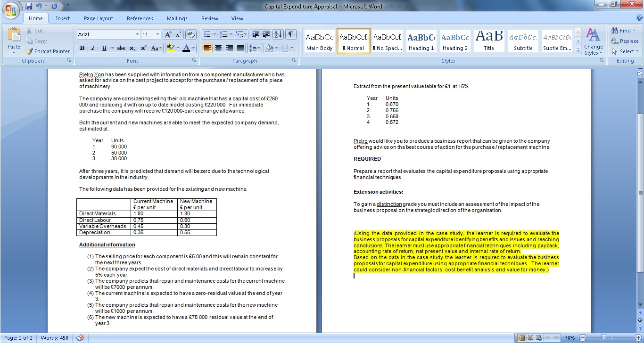Click the Undo arrow icon

coord(40,6)
